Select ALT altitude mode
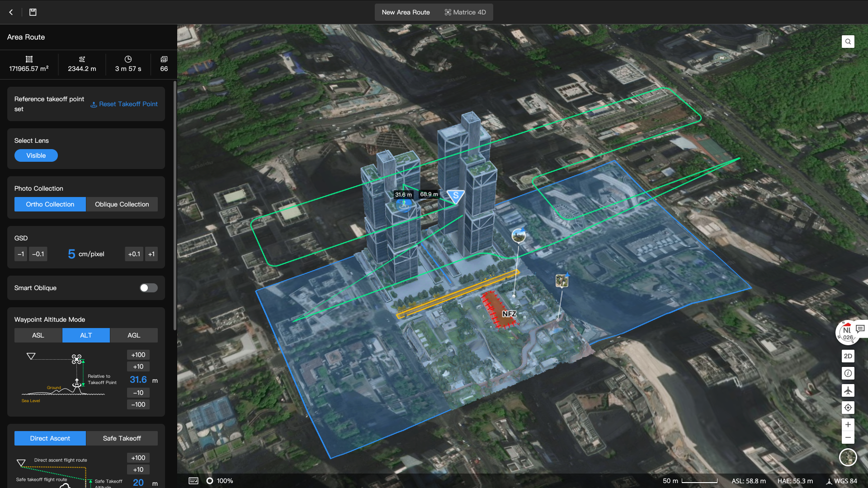The height and width of the screenshot is (488, 868). point(86,335)
